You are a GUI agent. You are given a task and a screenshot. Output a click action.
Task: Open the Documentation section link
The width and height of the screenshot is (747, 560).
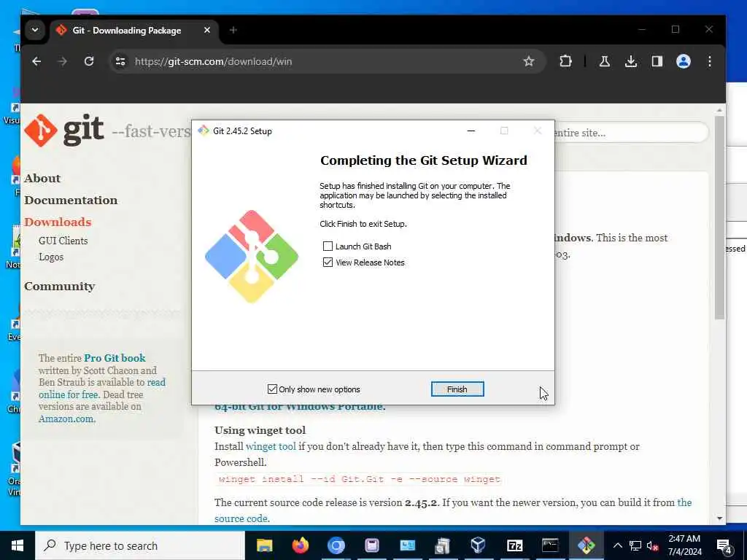(71, 200)
